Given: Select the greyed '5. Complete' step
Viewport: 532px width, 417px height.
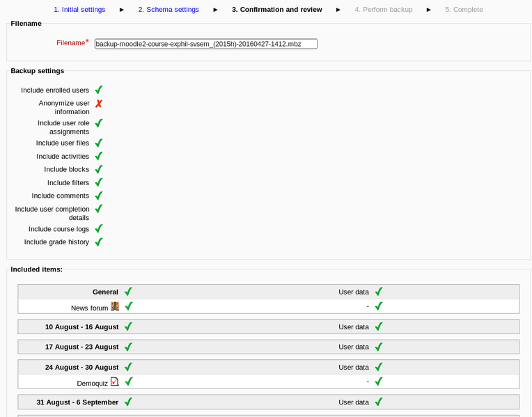Looking at the screenshot, I should (464, 10).
